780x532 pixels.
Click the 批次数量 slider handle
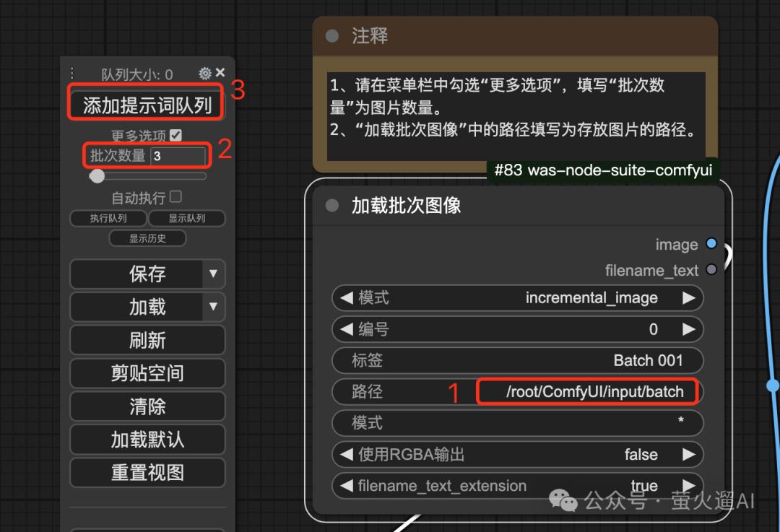coord(97,176)
